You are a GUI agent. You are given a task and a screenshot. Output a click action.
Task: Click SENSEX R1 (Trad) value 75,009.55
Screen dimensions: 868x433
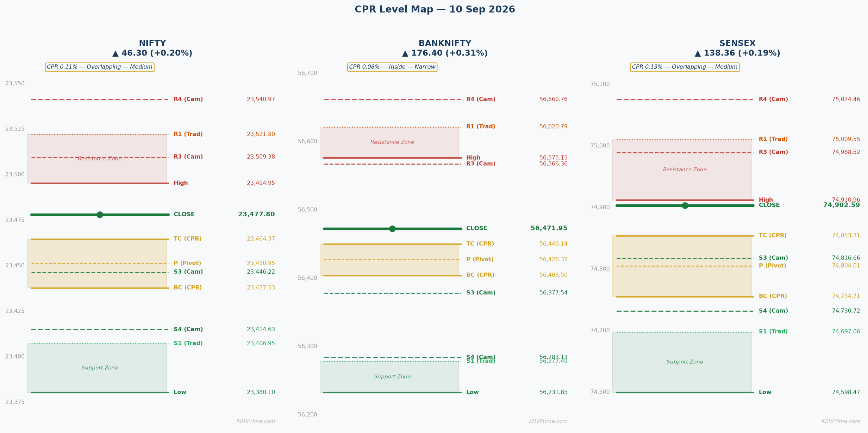coord(846,139)
